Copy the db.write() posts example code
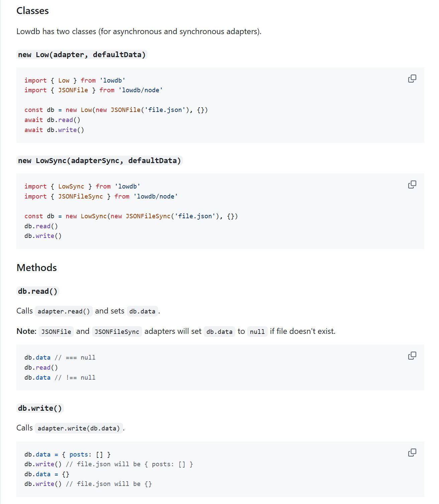The width and height of the screenshot is (439, 504). pos(412,453)
